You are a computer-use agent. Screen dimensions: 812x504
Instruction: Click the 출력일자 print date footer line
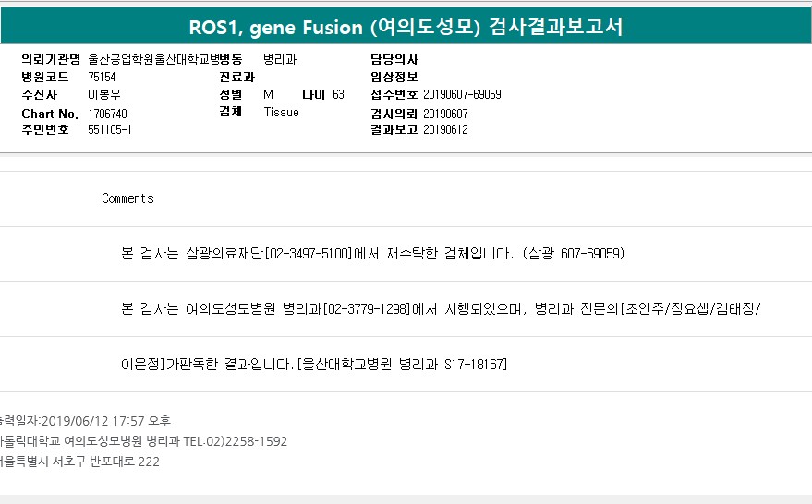click(x=86, y=421)
